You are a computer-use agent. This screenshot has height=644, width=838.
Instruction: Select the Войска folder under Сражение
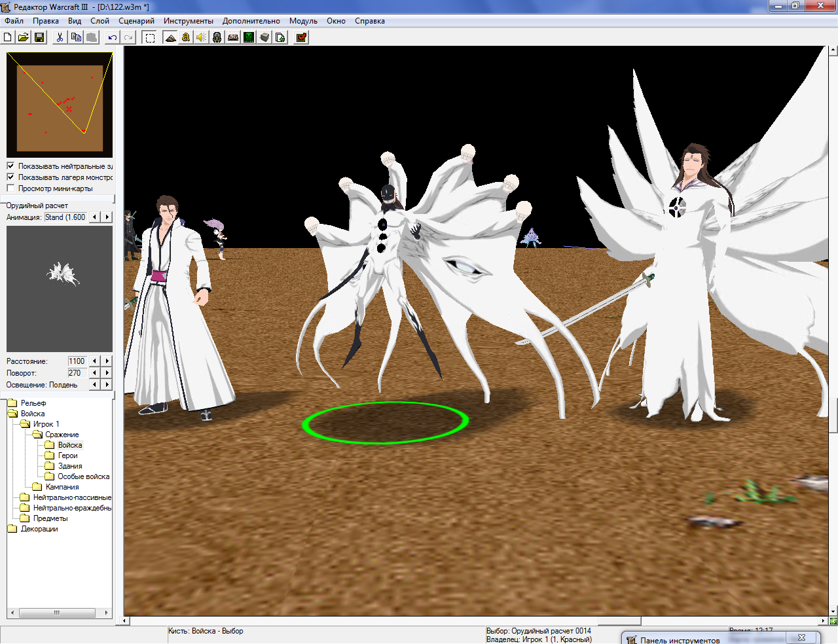(x=70, y=445)
